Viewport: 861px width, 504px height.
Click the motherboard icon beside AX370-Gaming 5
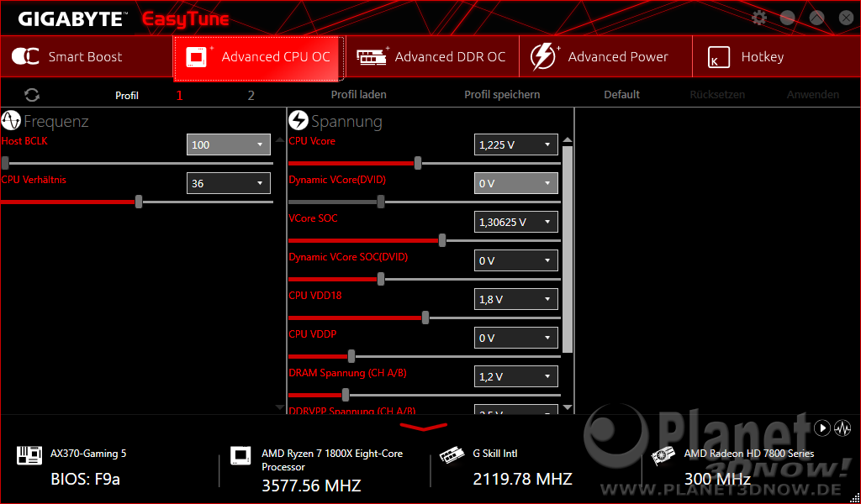tap(29, 455)
